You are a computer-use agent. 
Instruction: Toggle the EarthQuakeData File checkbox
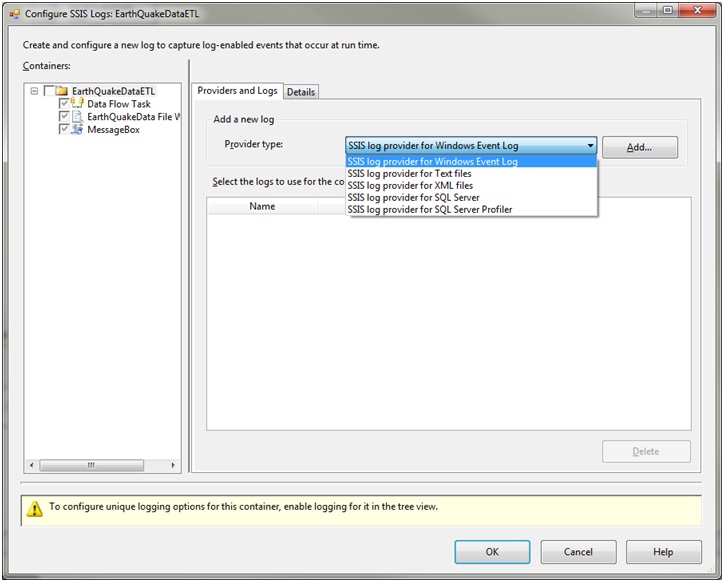click(64, 116)
